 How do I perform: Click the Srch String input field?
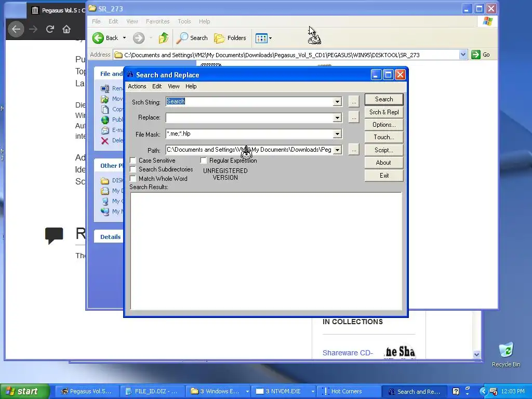point(249,101)
